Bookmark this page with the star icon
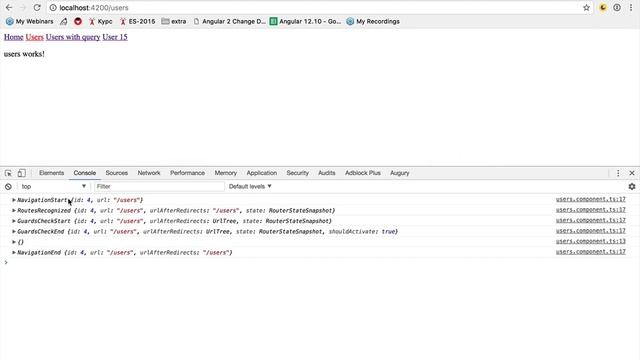 coord(586,8)
